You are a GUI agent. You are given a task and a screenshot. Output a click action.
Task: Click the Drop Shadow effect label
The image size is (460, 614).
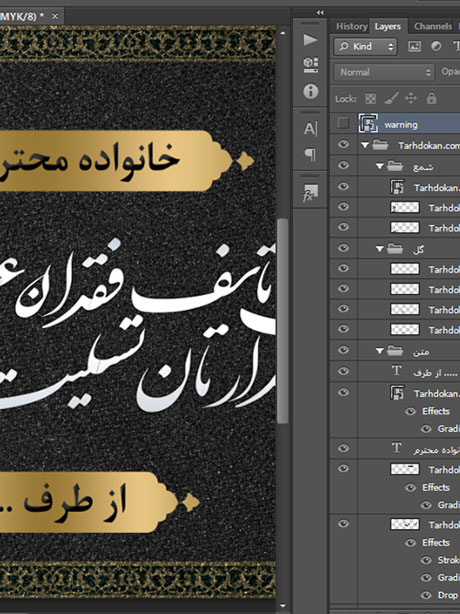pyautogui.click(x=449, y=595)
